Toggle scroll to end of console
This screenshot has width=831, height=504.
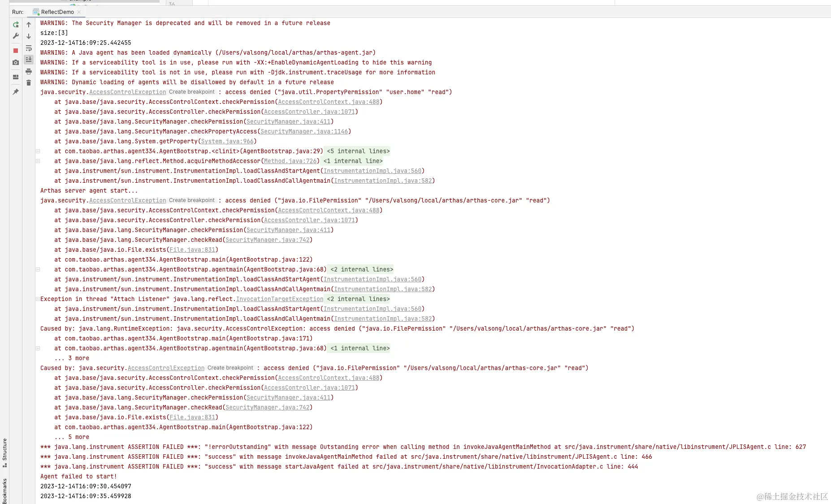click(29, 59)
